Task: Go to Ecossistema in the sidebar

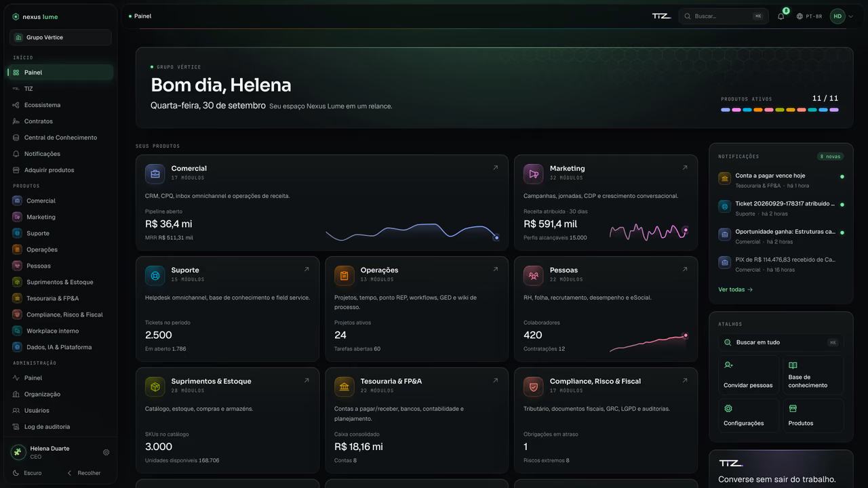Action: pyautogui.click(x=61, y=105)
